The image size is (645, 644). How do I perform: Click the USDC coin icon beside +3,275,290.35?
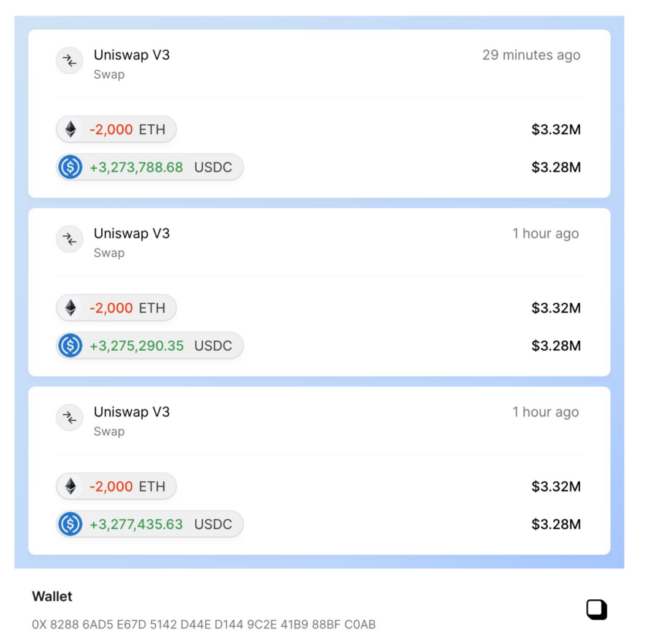pos(70,346)
